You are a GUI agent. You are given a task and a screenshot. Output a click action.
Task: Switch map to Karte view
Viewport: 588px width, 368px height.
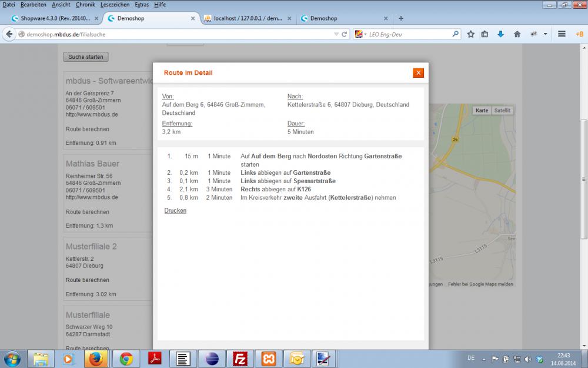point(482,110)
